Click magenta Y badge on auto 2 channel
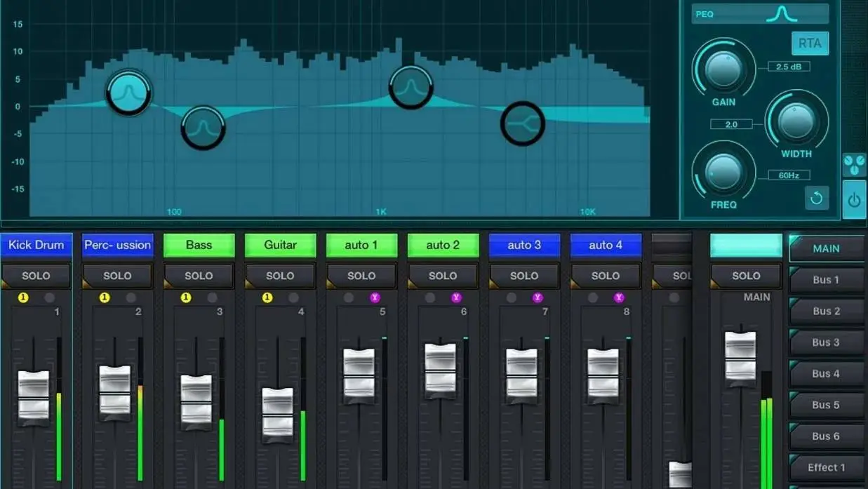This screenshot has width=868, height=489. coord(457,297)
